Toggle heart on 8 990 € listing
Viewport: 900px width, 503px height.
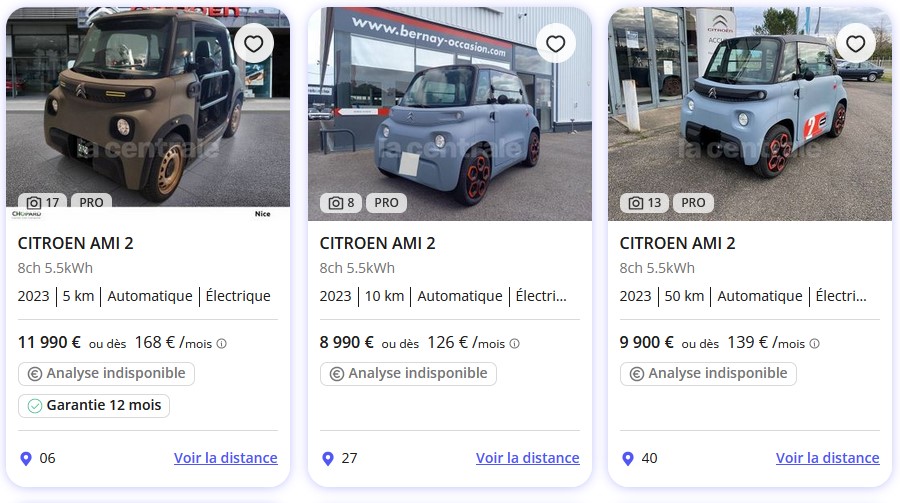pos(556,44)
